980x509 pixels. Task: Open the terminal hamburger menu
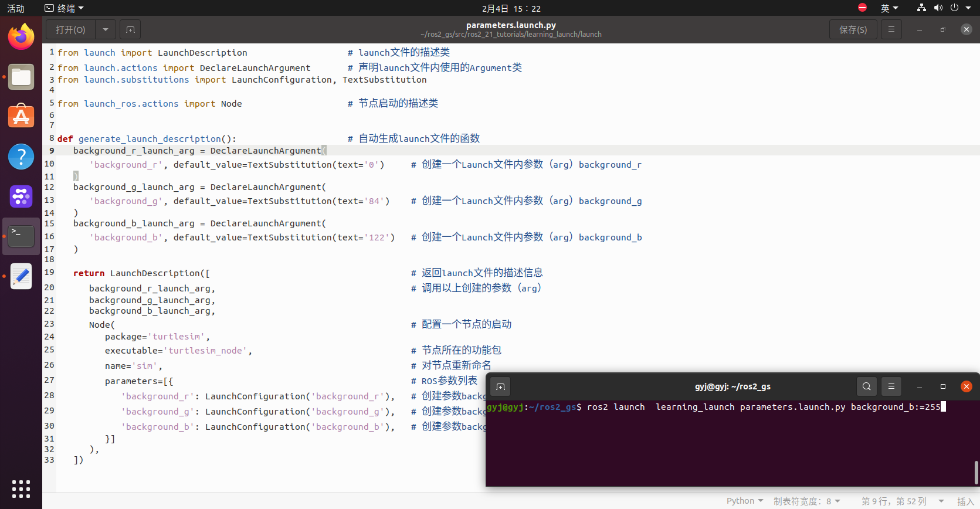pyautogui.click(x=891, y=386)
